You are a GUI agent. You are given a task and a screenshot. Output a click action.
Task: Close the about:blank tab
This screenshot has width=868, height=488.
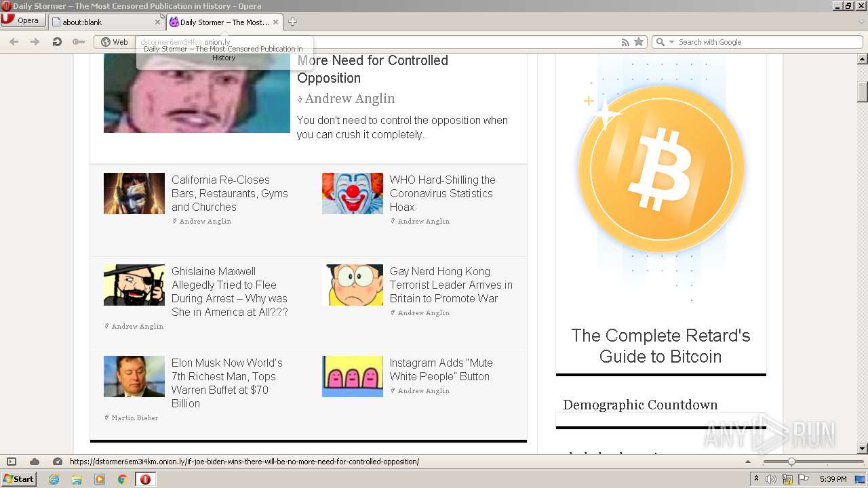pyautogui.click(x=157, y=22)
